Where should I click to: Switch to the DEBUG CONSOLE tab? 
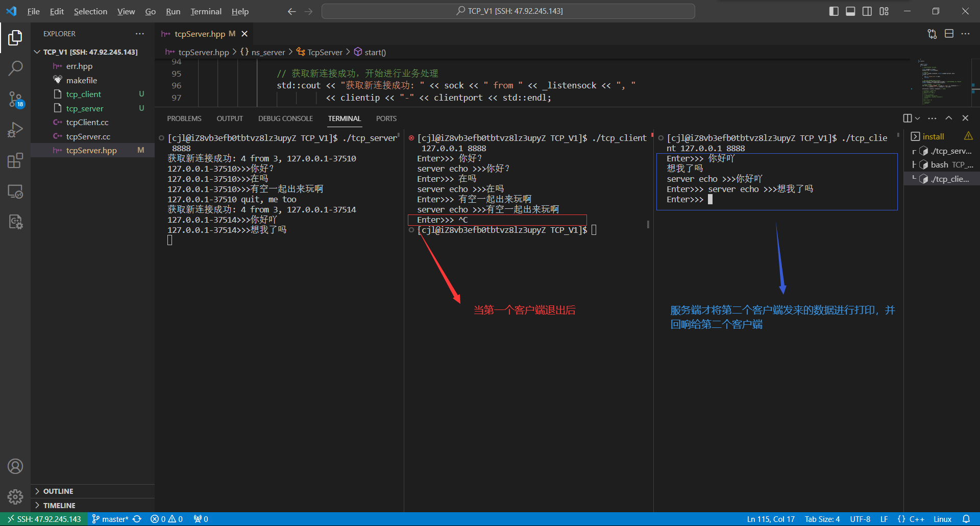point(285,118)
